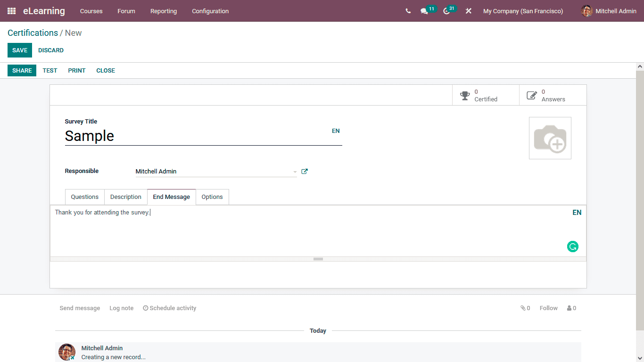The width and height of the screenshot is (644, 362).
Task: Click the Certified trophy icon
Action: pos(465,95)
